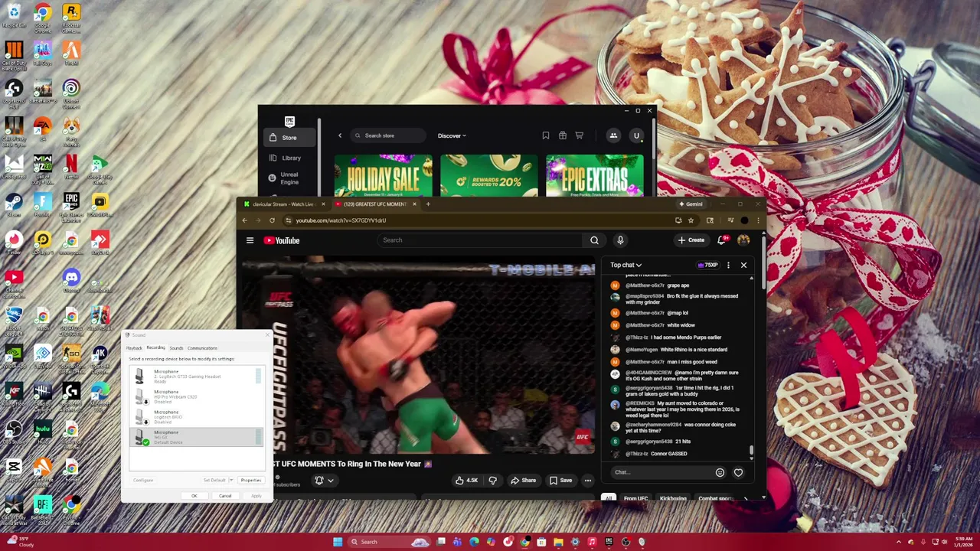Open the emoji picker in chat

(x=720, y=472)
